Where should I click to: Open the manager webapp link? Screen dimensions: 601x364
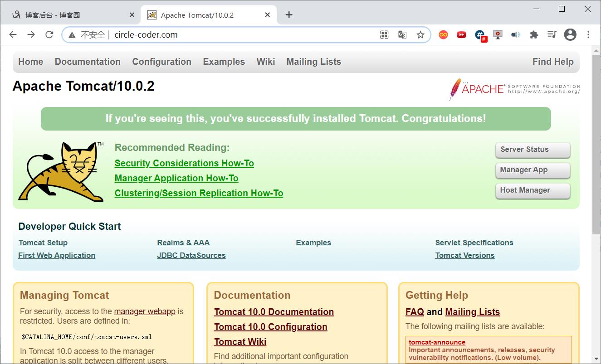(145, 311)
